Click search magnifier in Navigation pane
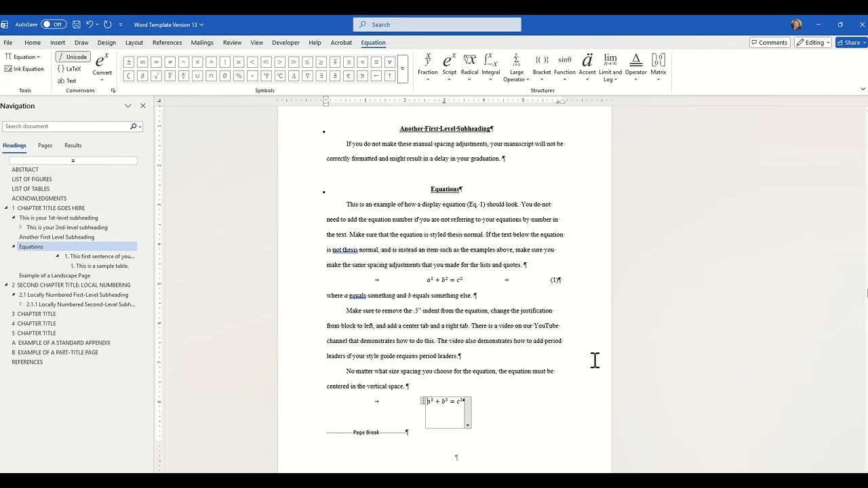 pyautogui.click(x=134, y=126)
